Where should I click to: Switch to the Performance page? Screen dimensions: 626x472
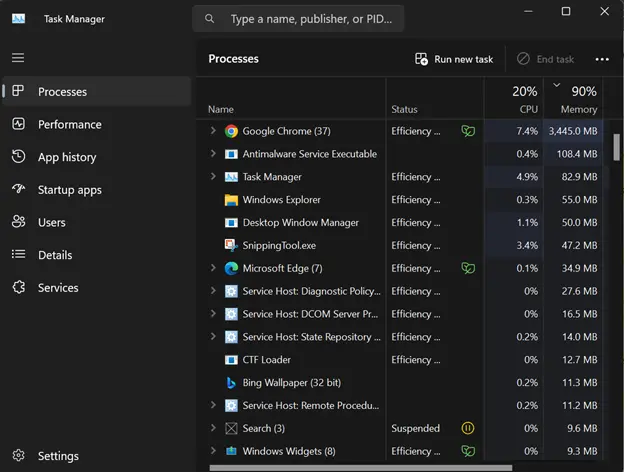[x=97, y=124]
